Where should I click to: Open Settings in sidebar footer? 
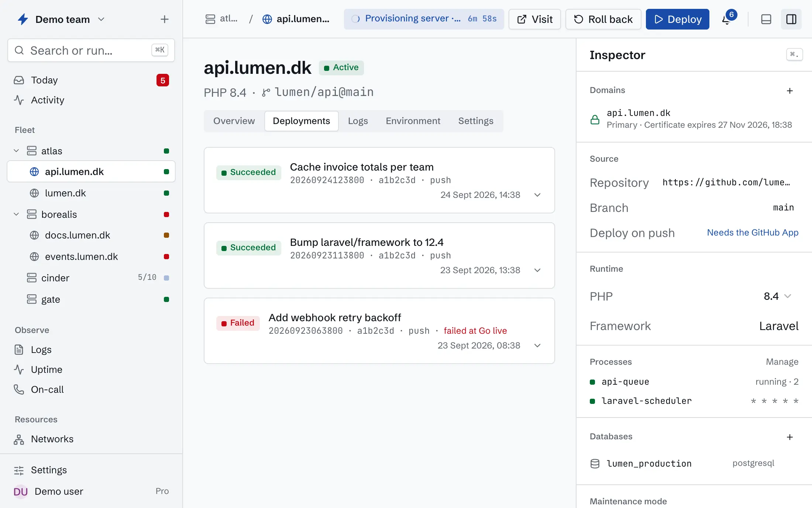[91, 470]
